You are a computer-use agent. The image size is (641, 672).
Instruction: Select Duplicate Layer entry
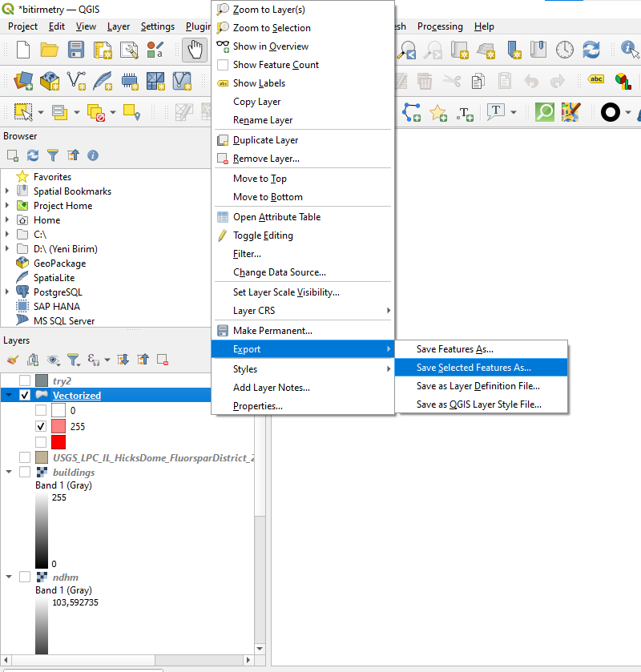(x=303, y=140)
